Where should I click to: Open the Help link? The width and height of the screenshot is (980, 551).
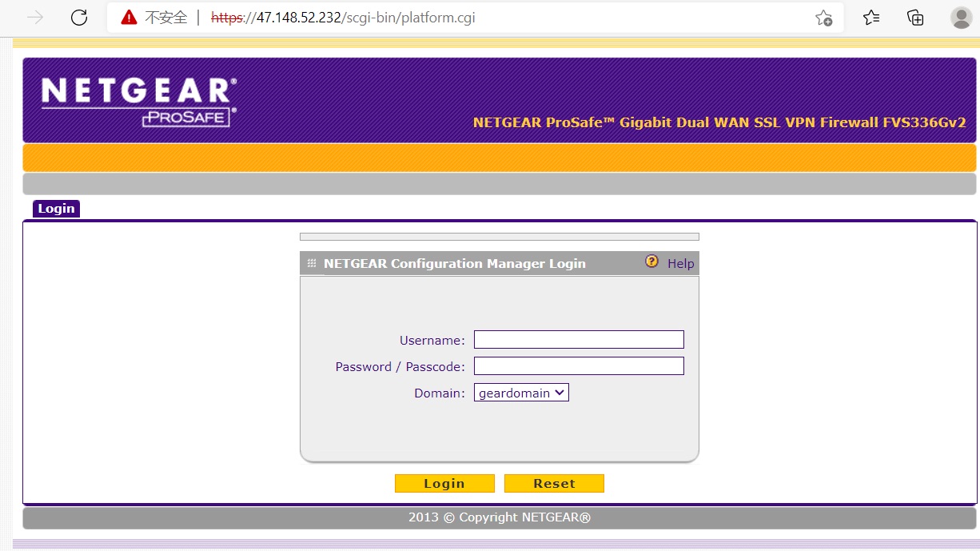tap(680, 263)
